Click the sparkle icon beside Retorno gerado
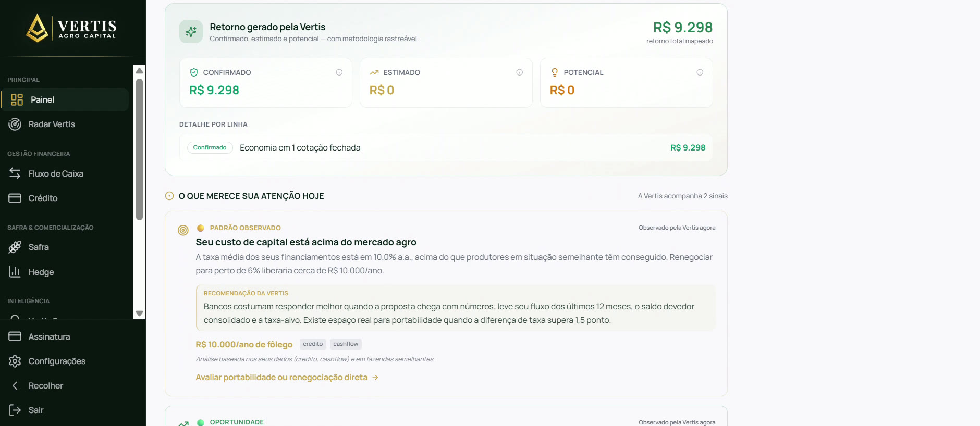 tap(191, 32)
